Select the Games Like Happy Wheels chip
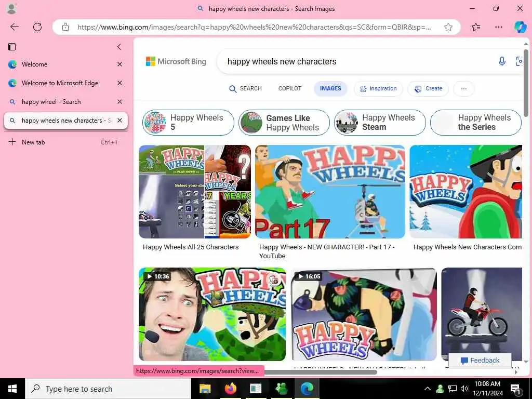The width and height of the screenshot is (532, 399). tap(284, 123)
